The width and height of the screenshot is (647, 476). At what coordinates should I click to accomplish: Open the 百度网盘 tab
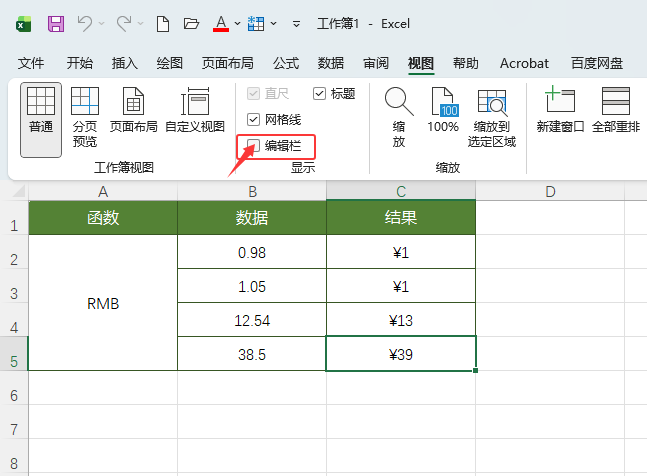tap(597, 63)
